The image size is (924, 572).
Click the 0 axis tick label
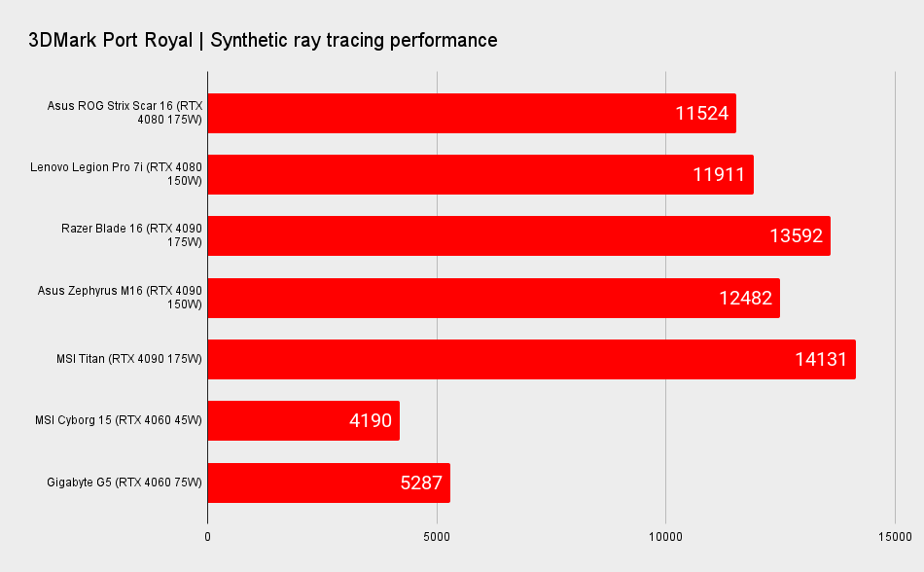click(207, 537)
